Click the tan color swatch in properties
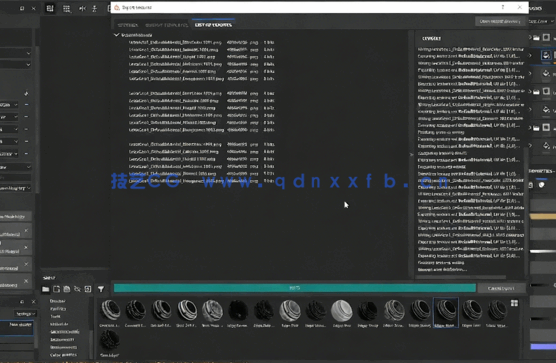 point(543,216)
